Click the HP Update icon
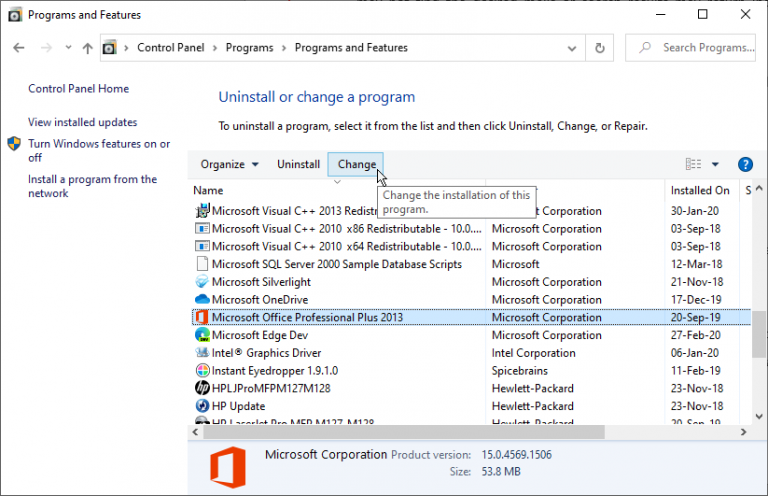Image resolution: width=768 pixels, height=496 pixels. [x=202, y=405]
